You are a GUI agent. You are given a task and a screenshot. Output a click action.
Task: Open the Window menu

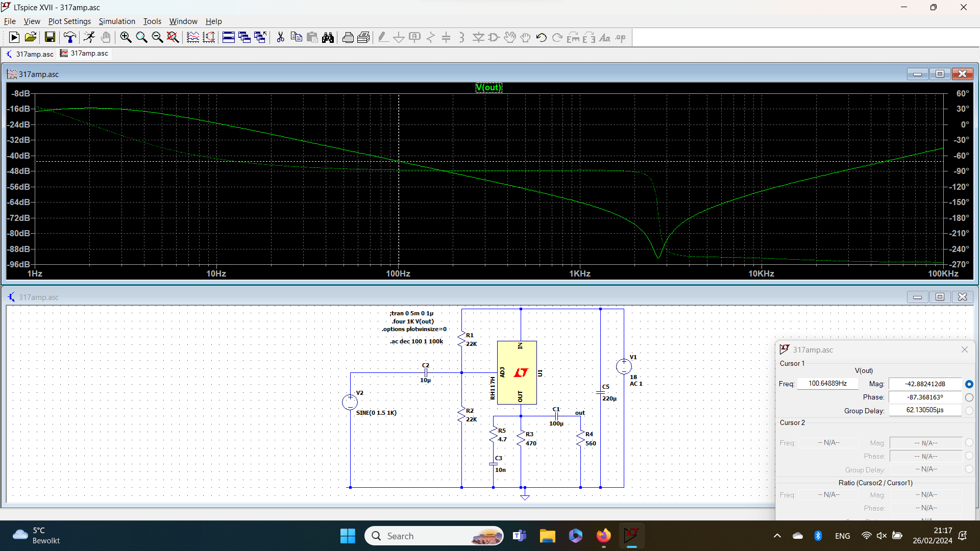tap(183, 21)
